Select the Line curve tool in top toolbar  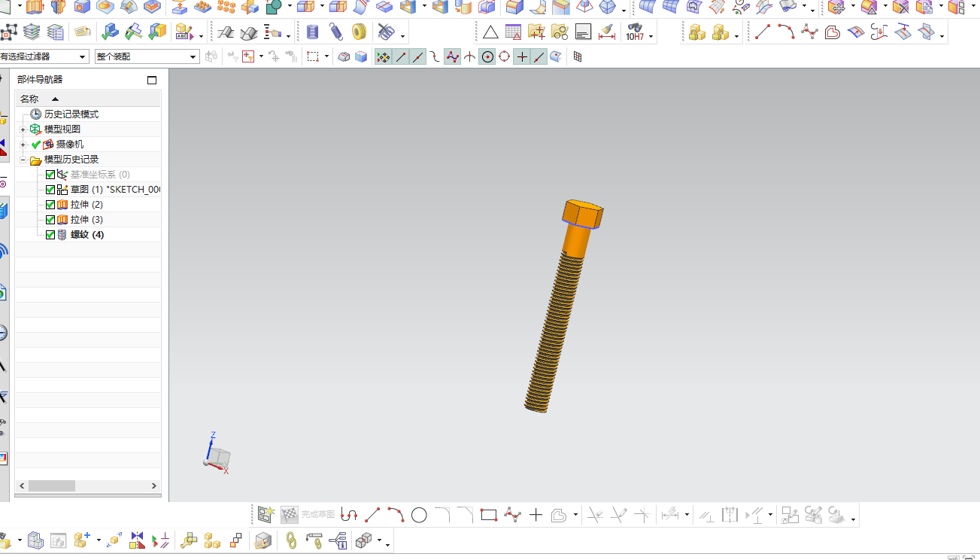point(763,32)
